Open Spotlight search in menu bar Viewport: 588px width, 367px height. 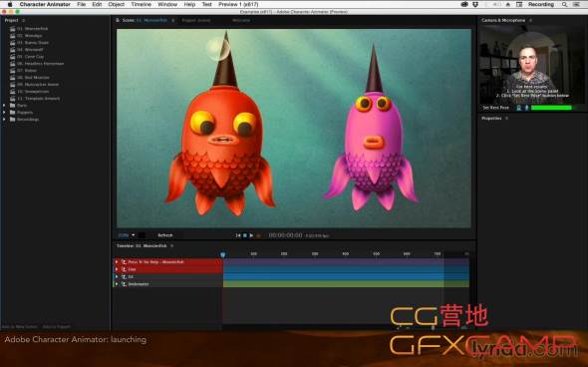pos(564,5)
